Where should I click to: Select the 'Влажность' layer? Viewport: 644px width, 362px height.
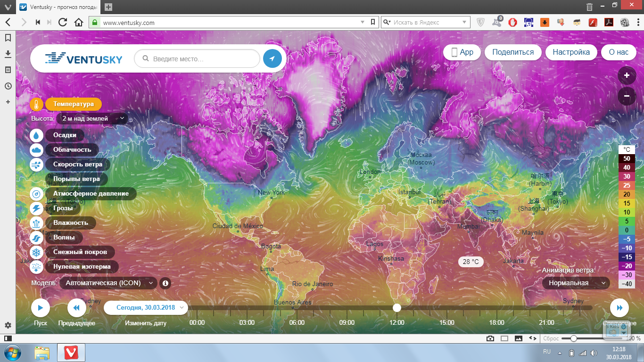coord(71,223)
